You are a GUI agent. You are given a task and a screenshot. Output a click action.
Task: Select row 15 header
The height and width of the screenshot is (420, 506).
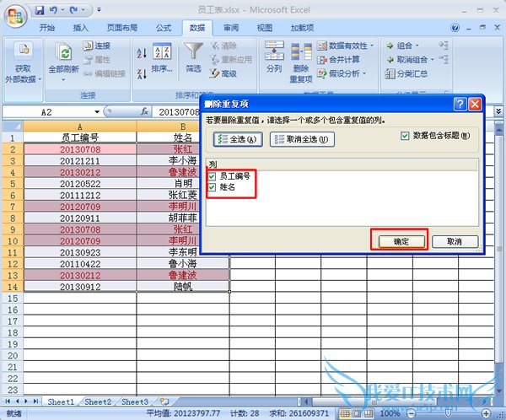[x=13, y=299]
